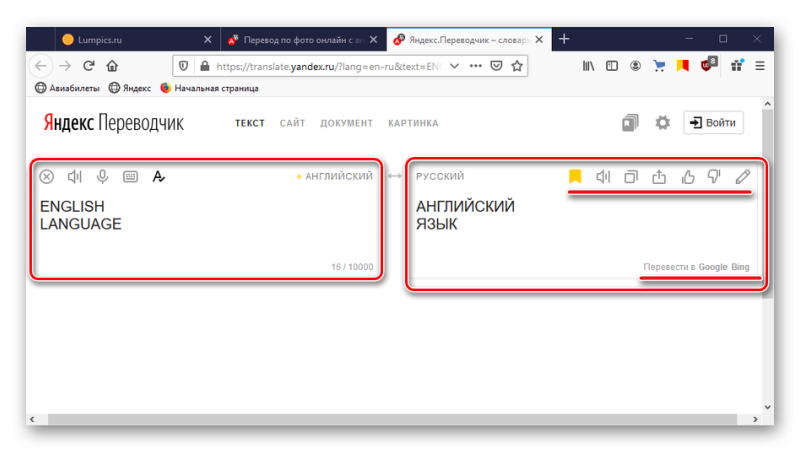800x465 pixels.
Task: Show tracking protection shield info
Action: click(x=184, y=66)
